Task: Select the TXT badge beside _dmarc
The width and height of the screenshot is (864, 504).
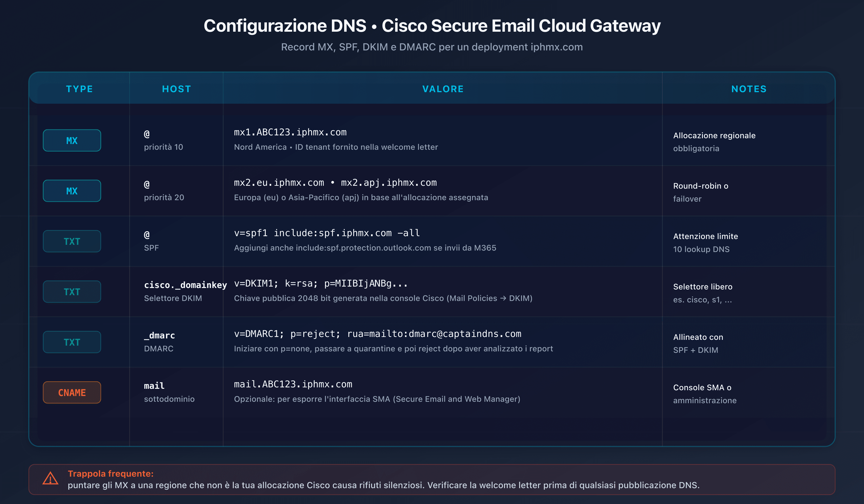Action: tap(72, 342)
